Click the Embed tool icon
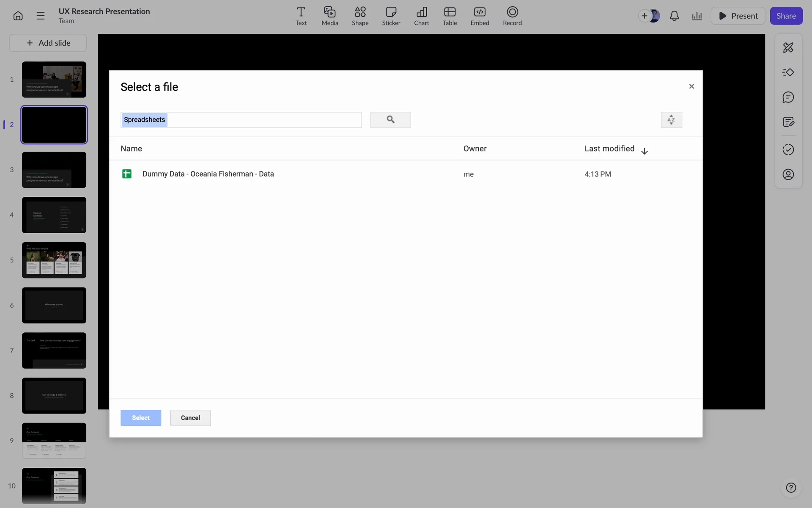Image resolution: width=812 pixels, height=508 pixels. click(x=480, y=16)
